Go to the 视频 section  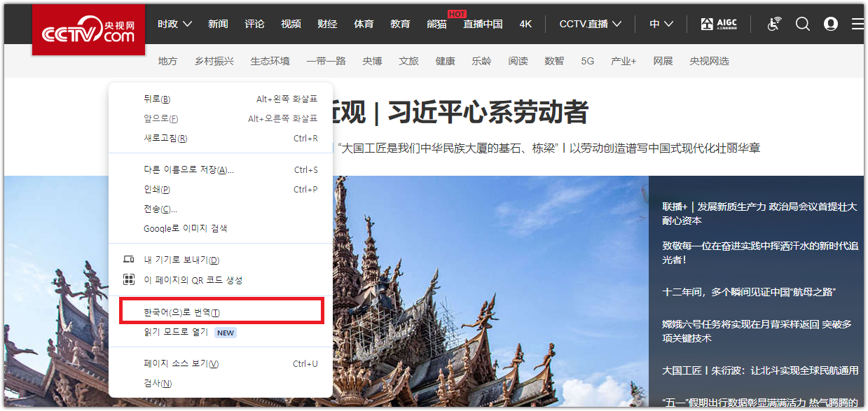tap(291, 24)
